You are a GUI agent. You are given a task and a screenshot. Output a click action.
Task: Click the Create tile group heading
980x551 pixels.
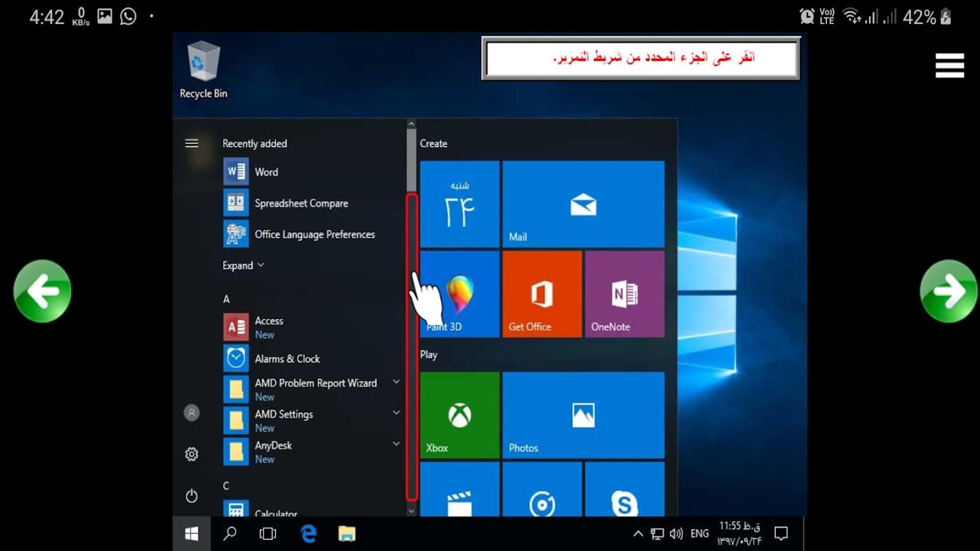point(433,143)
